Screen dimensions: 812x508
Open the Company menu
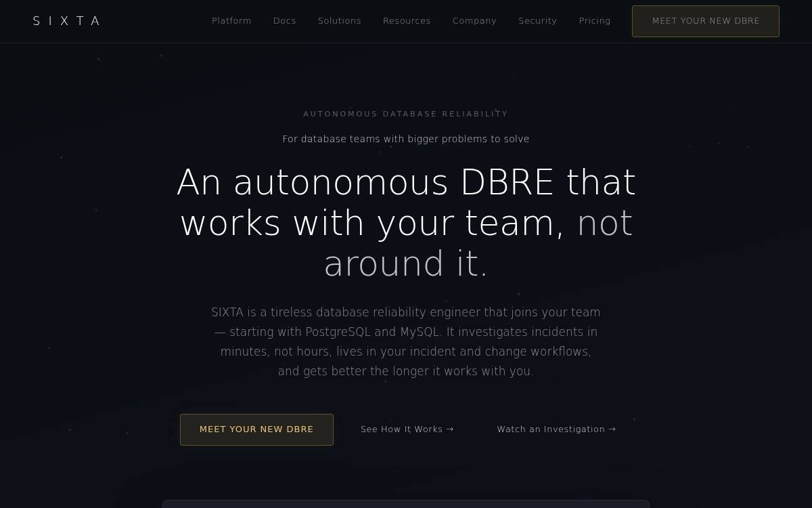pos(474,21)
